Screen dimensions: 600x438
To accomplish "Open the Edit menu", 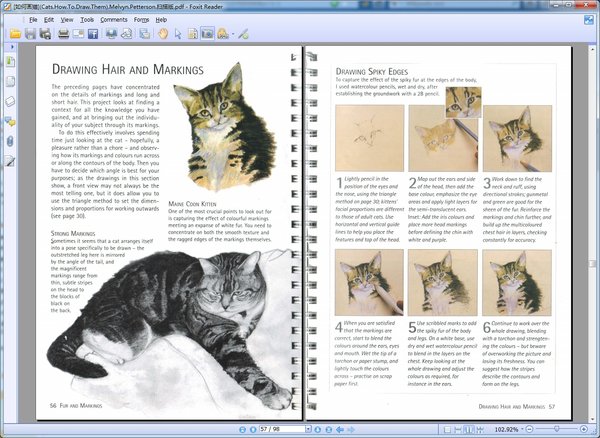I will tap(49, 20).
